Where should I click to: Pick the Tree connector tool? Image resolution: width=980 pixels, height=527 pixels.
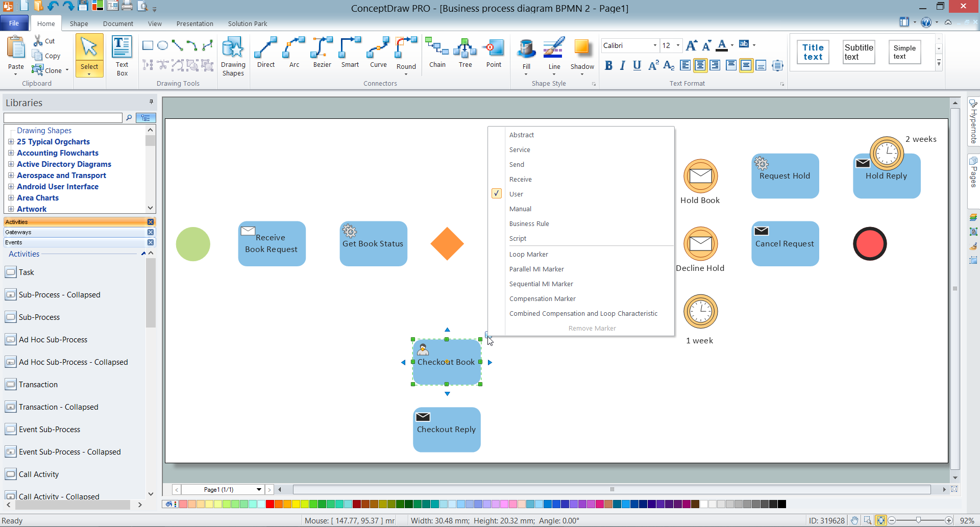click(x=465, y=53)
